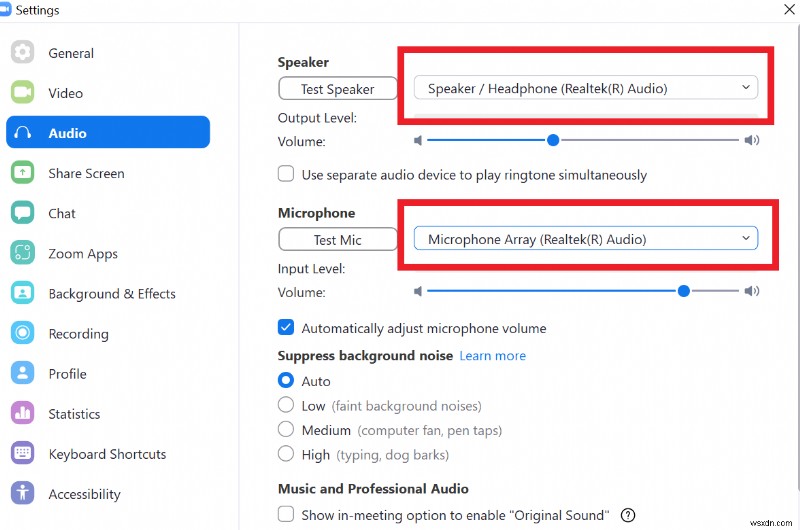Select Medium background noise suppression
This screenshot has height=530, width=800.
click(x=286, y=430)
